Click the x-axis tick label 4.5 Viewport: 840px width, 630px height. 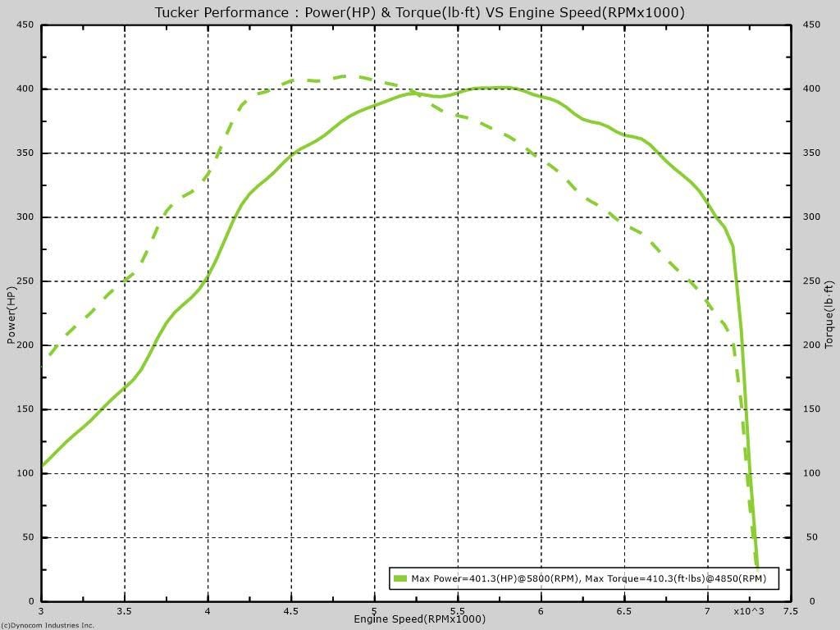(x=291, y=611)
